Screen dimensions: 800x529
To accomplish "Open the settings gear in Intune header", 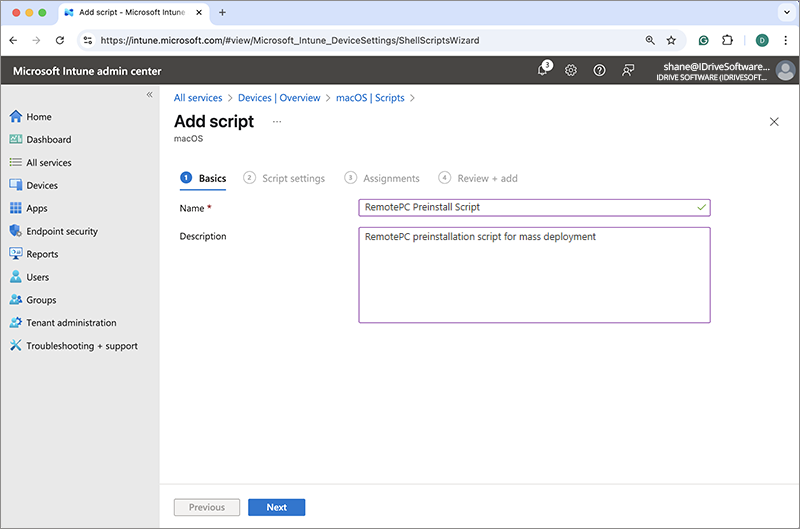I will click(571, 71).
